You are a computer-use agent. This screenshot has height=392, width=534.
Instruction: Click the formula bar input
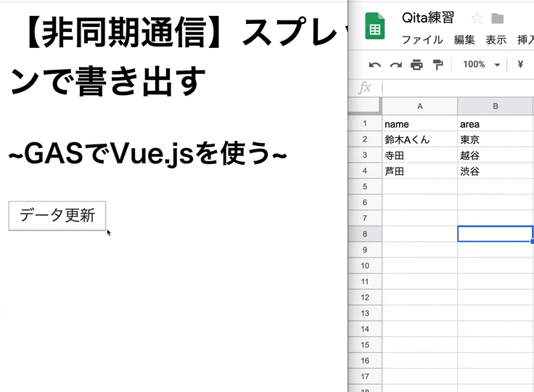coord(458,88)
